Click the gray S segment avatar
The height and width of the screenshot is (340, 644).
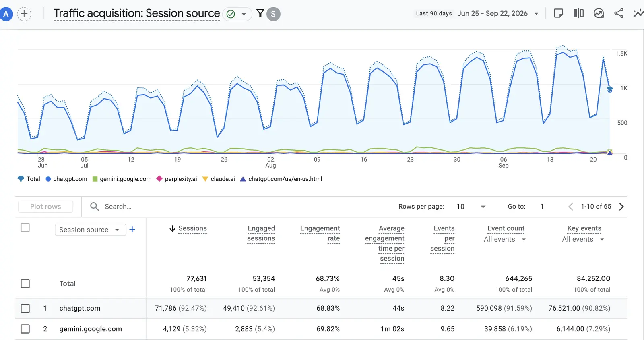(273, 14)
